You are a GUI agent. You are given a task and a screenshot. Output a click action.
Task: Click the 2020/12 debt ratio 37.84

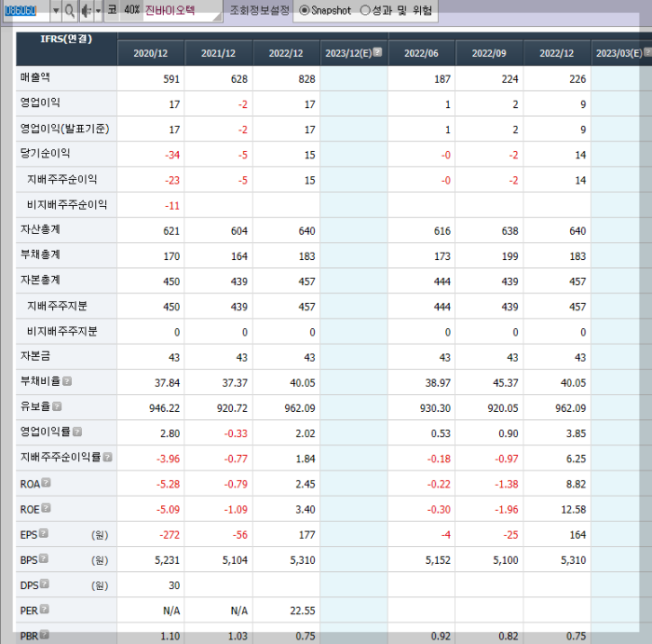click(x=167, y=383)
